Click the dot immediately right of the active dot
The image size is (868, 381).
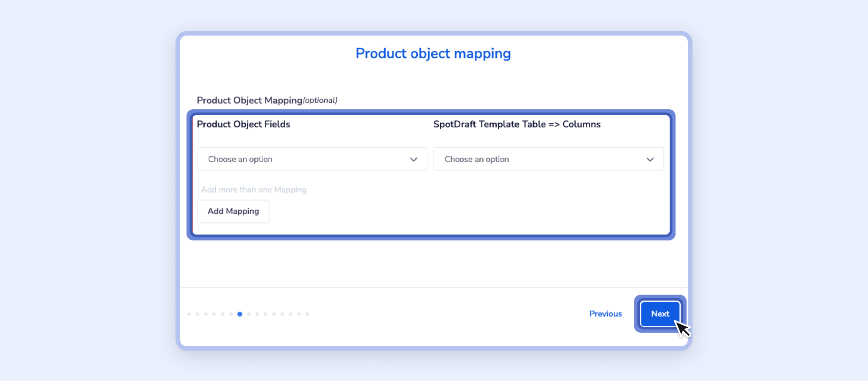click(x=249, y=314)
